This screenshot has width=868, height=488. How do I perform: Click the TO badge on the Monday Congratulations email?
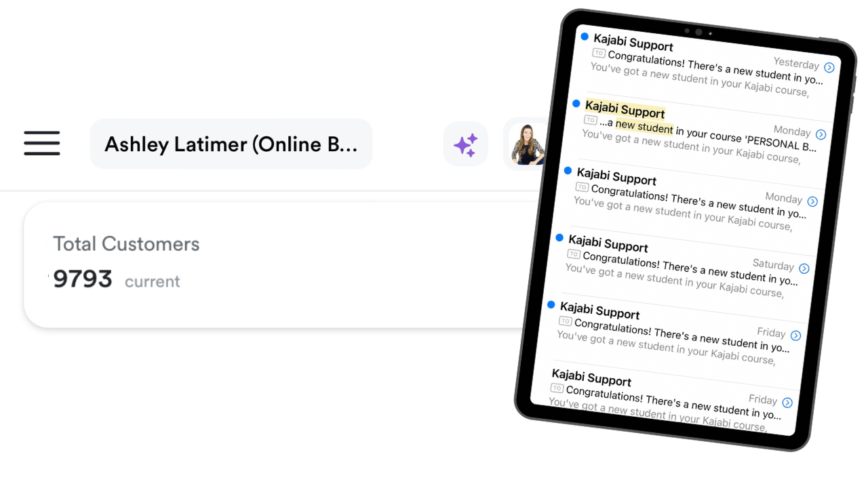(x=582, y=187)
